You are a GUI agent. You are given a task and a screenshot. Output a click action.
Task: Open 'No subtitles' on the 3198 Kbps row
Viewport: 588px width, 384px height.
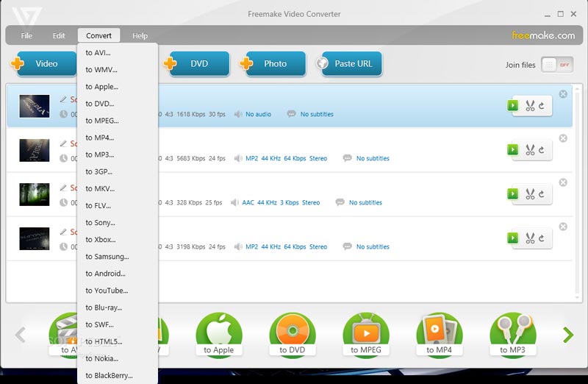[x=373, y=246]
